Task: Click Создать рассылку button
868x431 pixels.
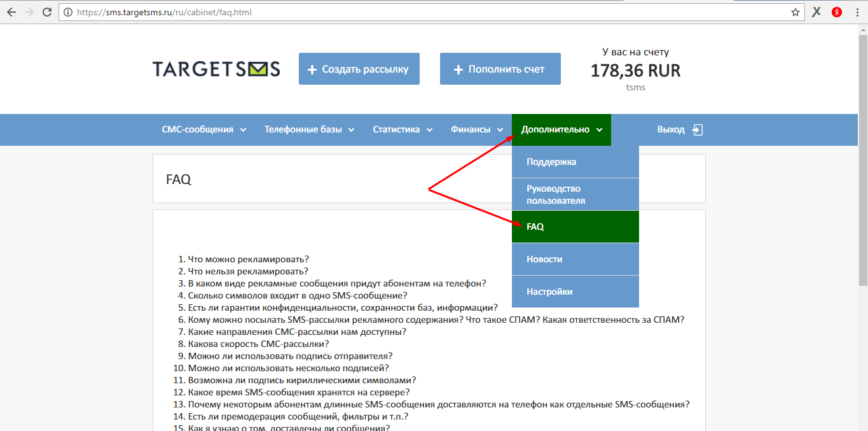Action: click(x=359, y=69)
